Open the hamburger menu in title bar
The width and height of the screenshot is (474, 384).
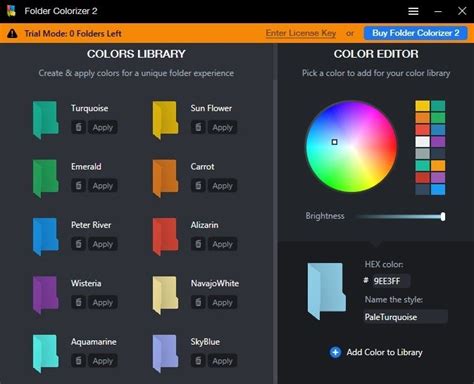coord(413,11)
